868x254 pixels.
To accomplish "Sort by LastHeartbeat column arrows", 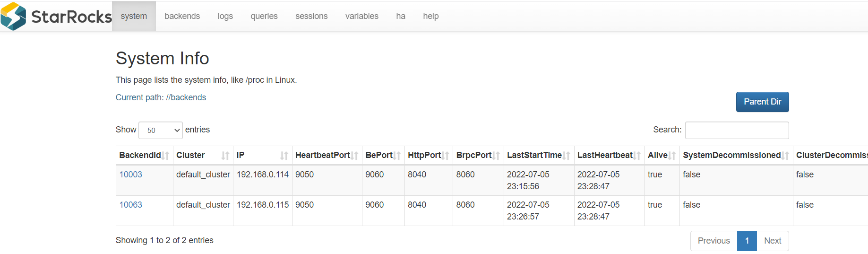I will click(637, 156).
